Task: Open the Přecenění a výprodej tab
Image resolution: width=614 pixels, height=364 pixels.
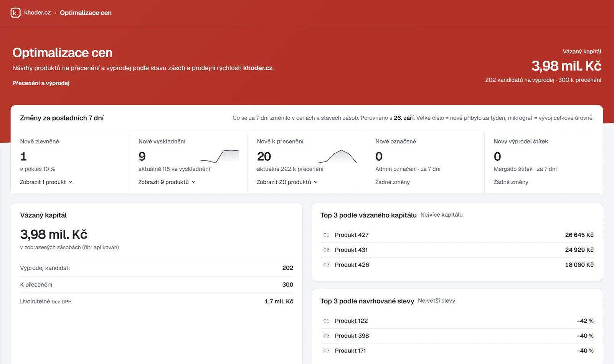Action: (x=41, y=83)
